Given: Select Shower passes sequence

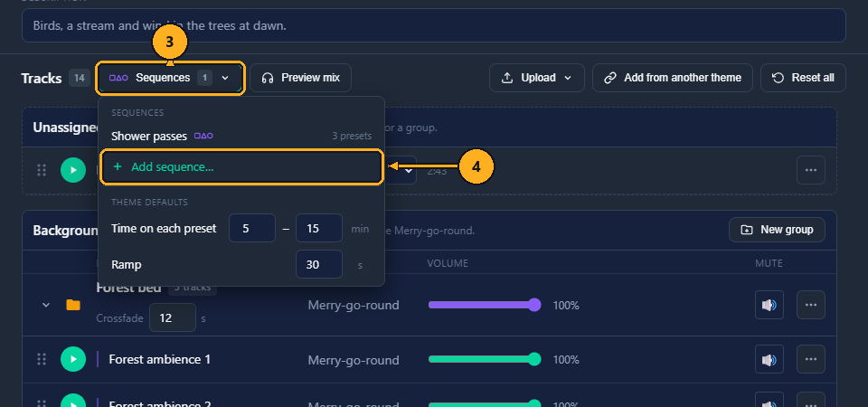Looking at the screenshot, I should pos(241,136).
